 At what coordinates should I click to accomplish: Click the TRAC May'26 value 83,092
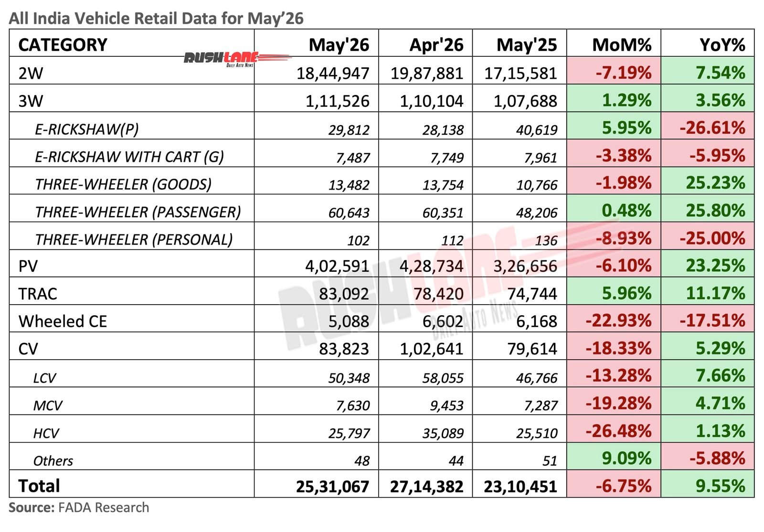pos(344,294)
